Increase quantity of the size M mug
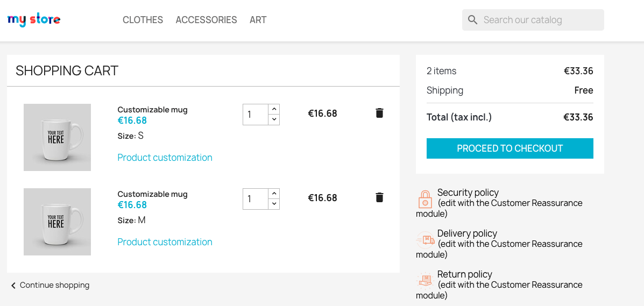Viewport: 644px width, 306px height. tap(274, 193)
